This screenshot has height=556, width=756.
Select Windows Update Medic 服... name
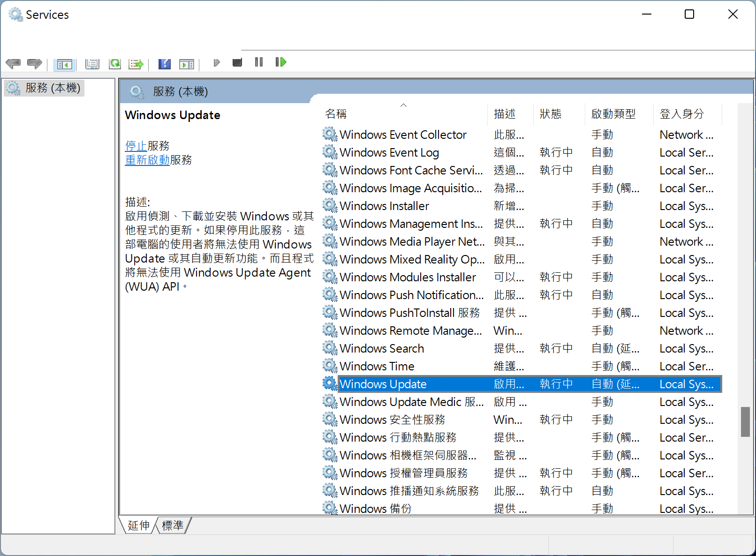point(412,402)
